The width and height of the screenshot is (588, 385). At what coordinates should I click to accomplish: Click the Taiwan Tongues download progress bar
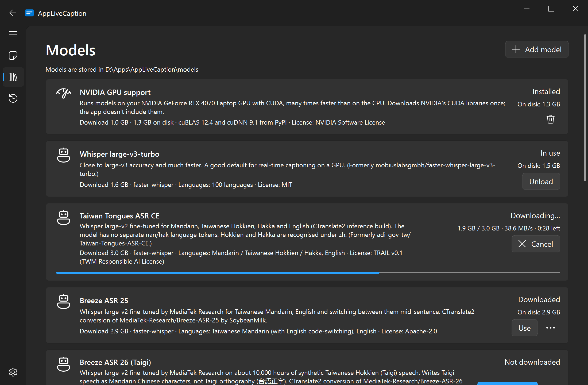(x=308, y=273)
